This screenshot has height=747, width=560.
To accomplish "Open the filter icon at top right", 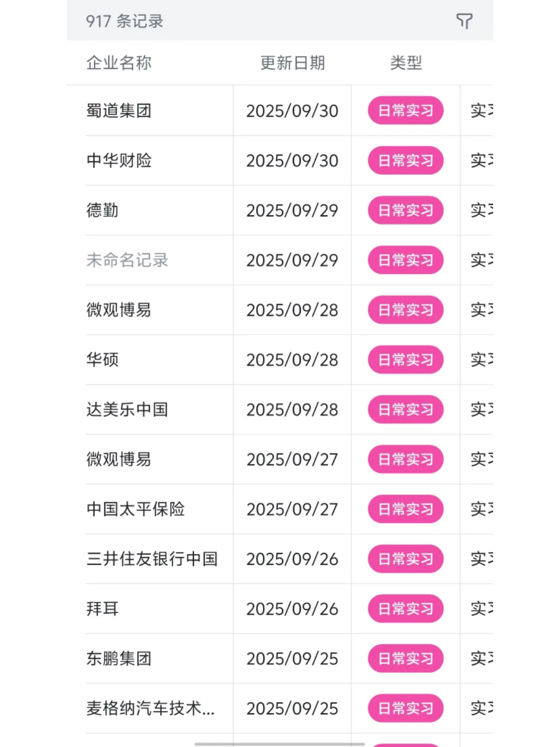I will [x=464, y=21].
